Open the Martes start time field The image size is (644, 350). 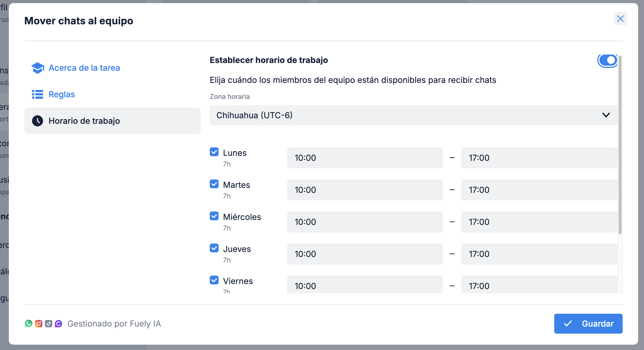point(365,190)
